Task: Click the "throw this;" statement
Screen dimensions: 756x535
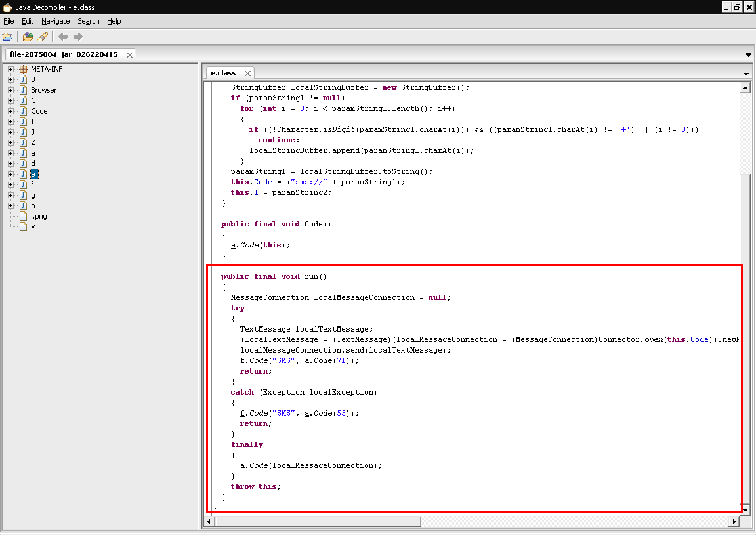Action: pyautogui.click(x=255, y=486)
